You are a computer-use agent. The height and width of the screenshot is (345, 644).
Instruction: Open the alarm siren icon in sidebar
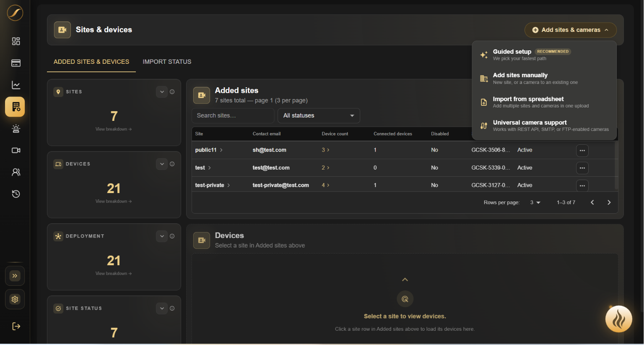tap(16, 128)
